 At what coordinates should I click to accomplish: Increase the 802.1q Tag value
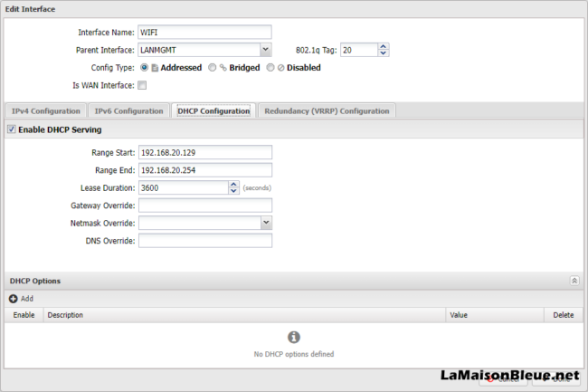coord(384,46)
